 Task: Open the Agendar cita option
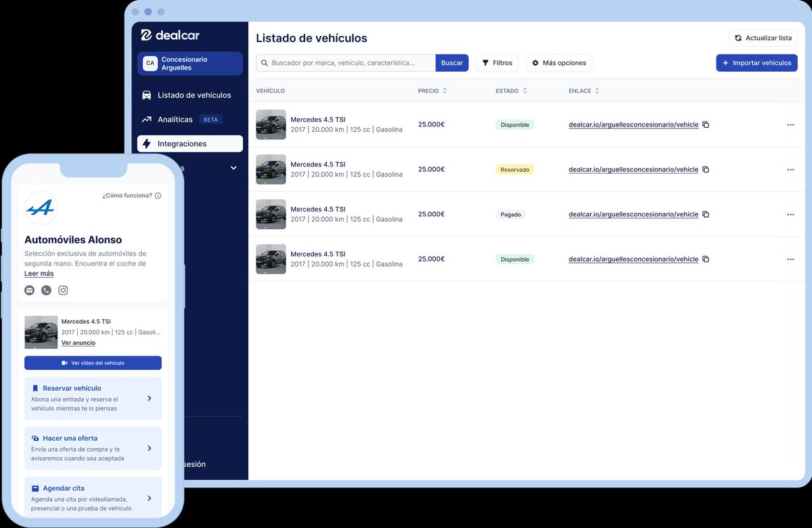(x=93, y=498)
